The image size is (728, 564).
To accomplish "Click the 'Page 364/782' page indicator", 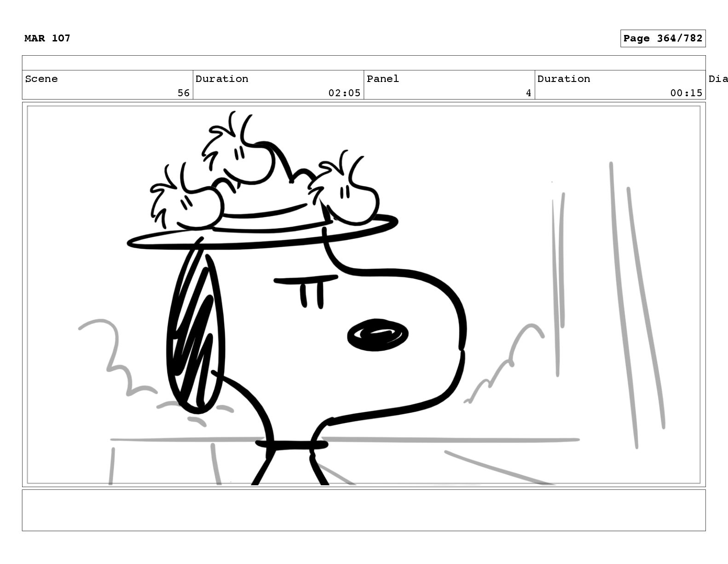I will [663, 39].
